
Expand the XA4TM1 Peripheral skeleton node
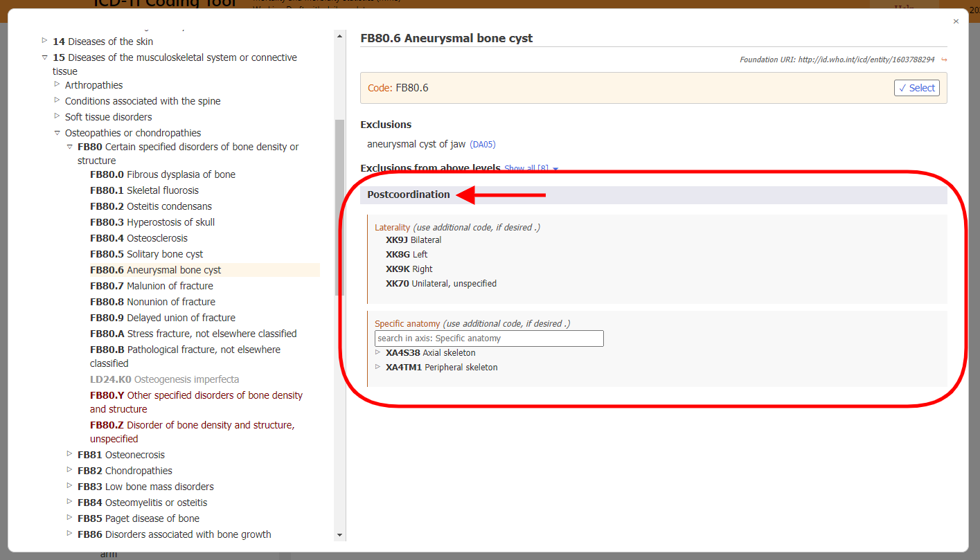point(378,367)
